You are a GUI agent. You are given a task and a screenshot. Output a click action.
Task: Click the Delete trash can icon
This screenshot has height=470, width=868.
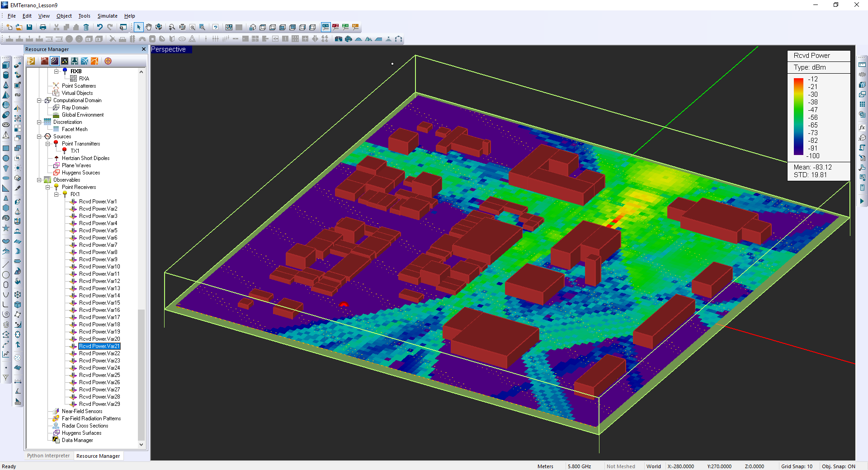(x=86, y=27)
